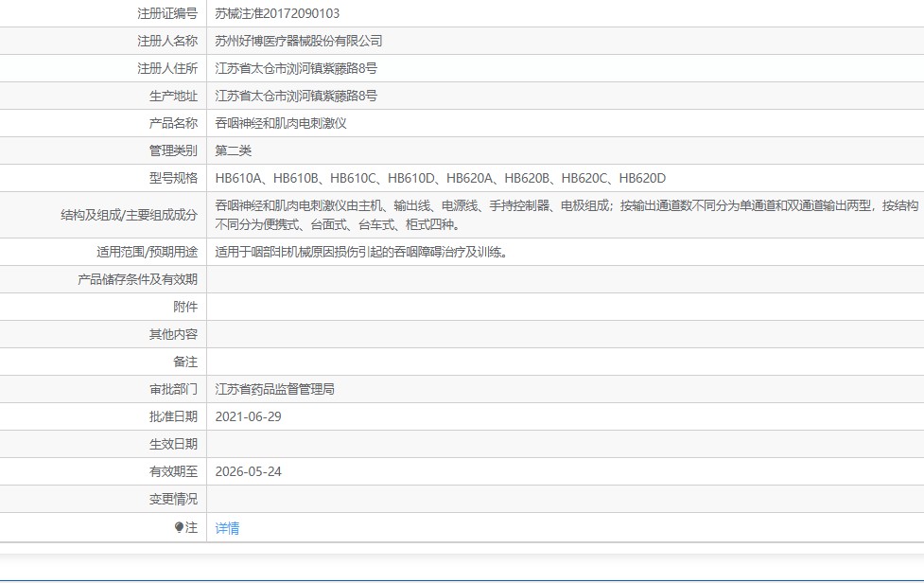The height and width of the screenshot is (583, 924).
Task: Click the product name 吞咽神经和肌肉电刺激仪
Action: pyautogui.click(x=281, y=123)
